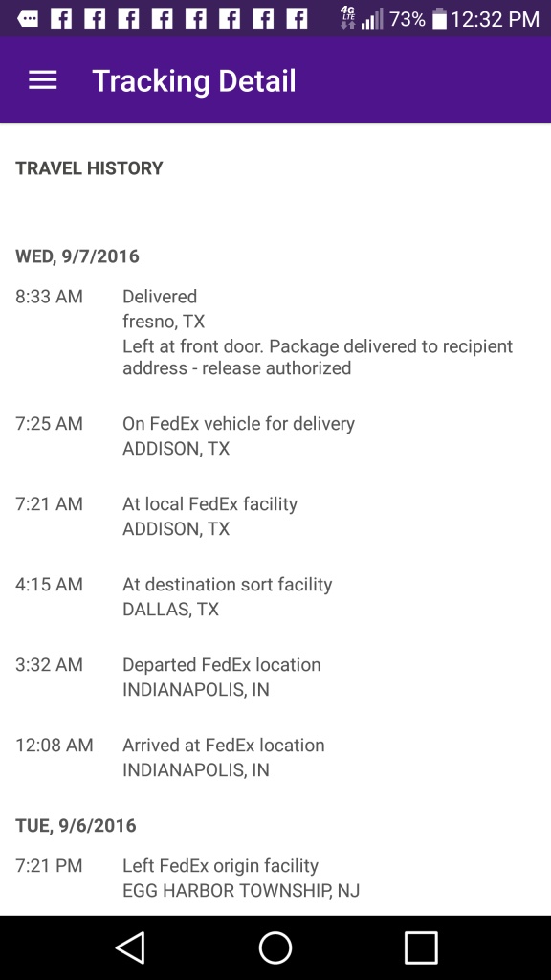Select the Delivered fresno, TX entry
The width and height of the screenshot is (551, 980).
coord(275,332)
